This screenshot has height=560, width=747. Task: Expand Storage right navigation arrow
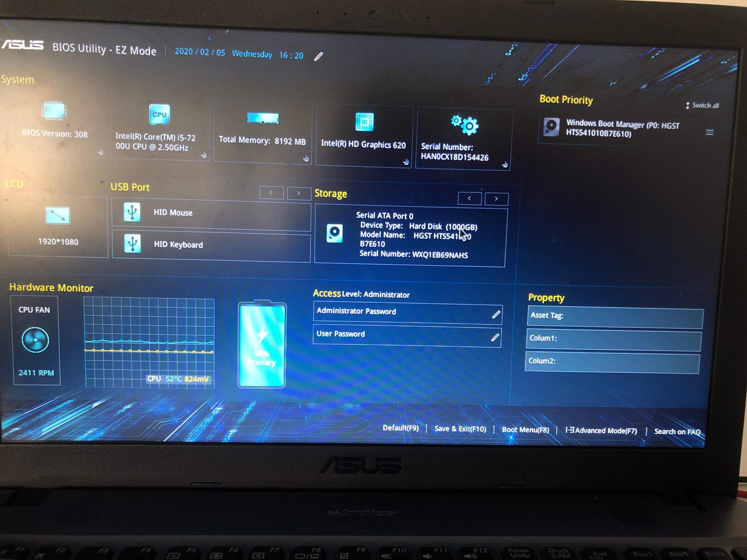[x=496, y=198]
